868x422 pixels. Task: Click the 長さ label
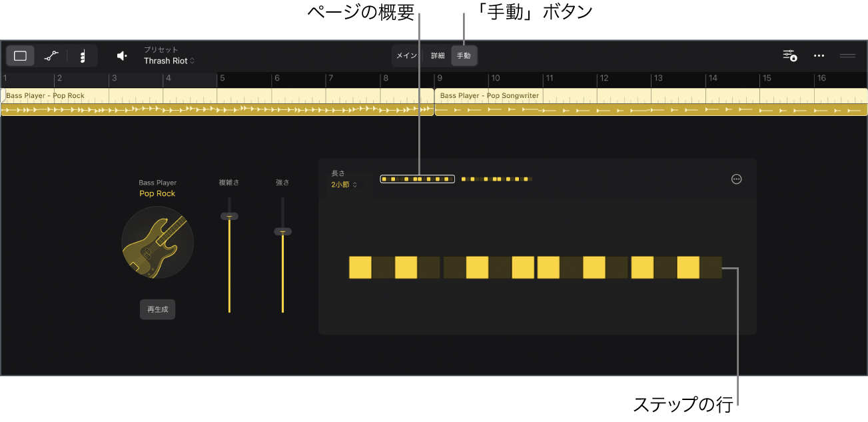coord(338,173)
